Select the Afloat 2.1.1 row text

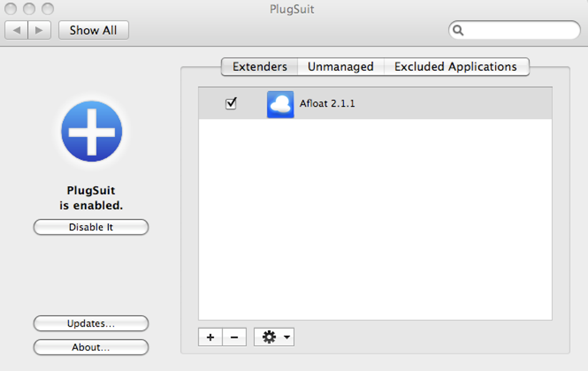(327, 104)
